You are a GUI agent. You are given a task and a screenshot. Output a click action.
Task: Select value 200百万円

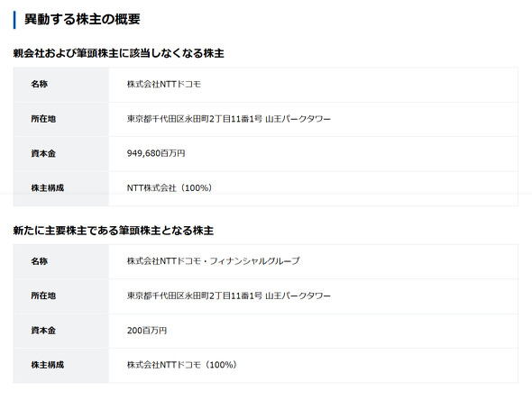(147, 331)
